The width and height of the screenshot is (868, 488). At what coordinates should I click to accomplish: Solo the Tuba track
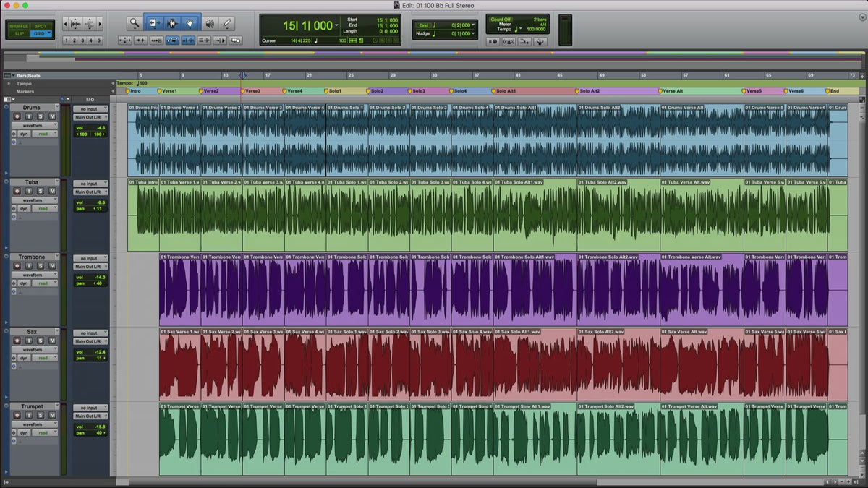pos(41,192)
